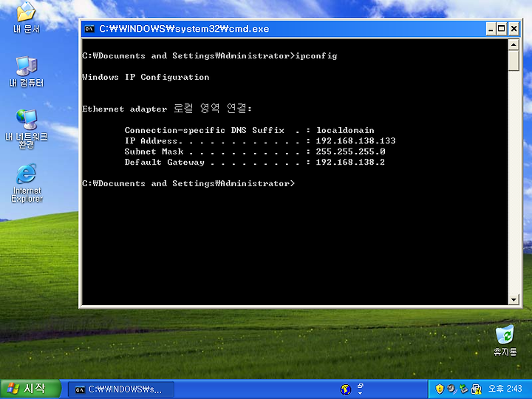
Task: Click the console scrollbar down arrow
Action: [x=514, y=299]
